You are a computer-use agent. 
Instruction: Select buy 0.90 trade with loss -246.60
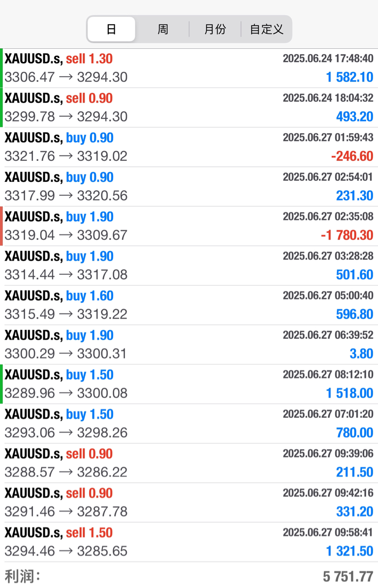pyautogui.click(x=189, y=147)
